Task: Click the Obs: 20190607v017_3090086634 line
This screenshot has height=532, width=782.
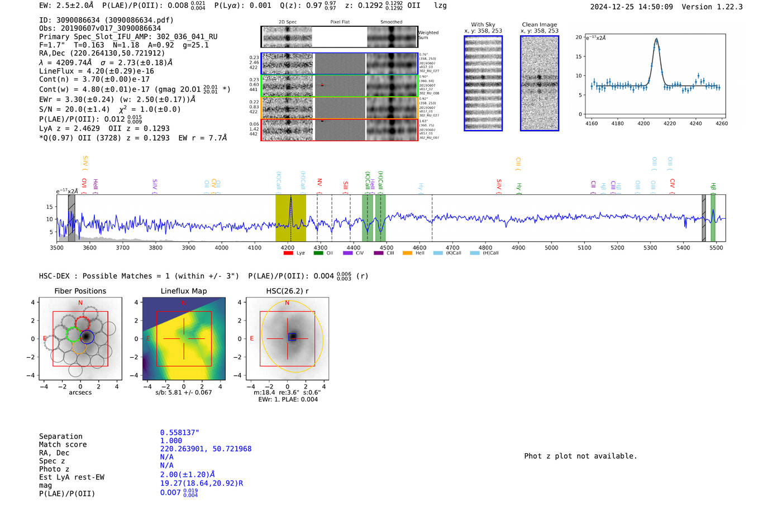Action: (100, 28)
